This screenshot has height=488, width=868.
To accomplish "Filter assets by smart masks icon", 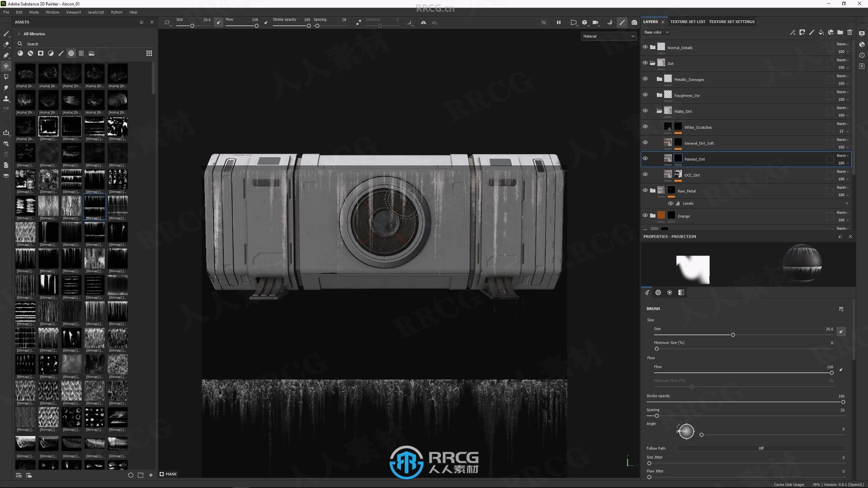I will coord(41,53).
